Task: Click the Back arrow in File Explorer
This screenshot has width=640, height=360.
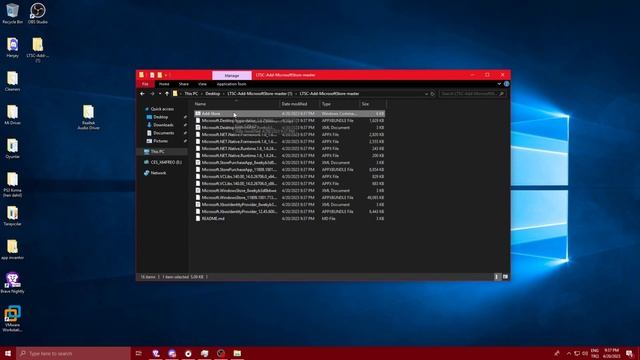Action: tap(142, 94)
